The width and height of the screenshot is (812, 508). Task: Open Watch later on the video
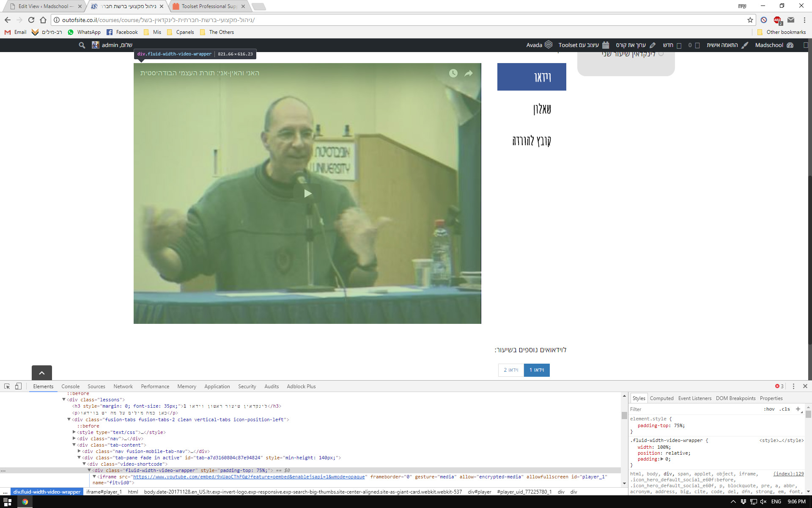(453, 73)
